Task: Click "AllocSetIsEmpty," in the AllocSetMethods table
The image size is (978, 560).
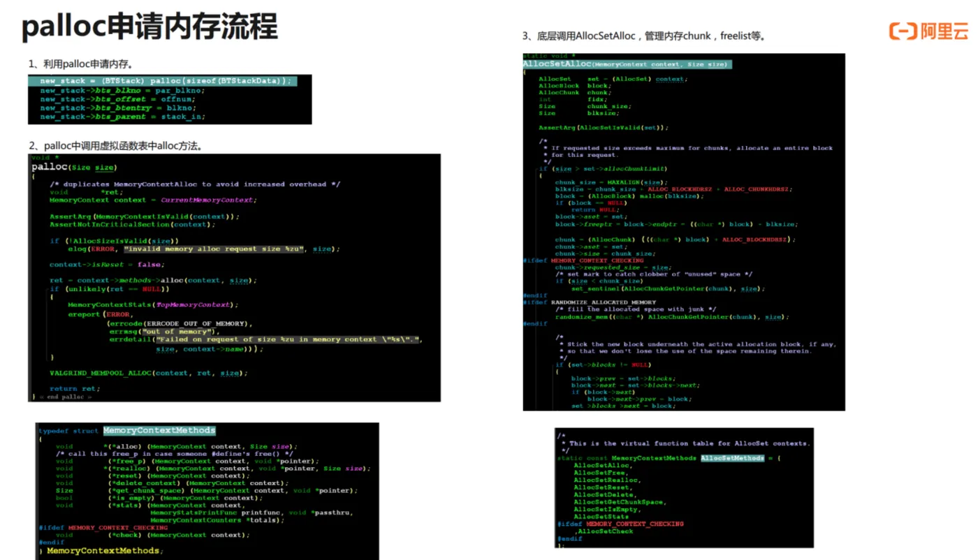Action: tap(606, 510)
